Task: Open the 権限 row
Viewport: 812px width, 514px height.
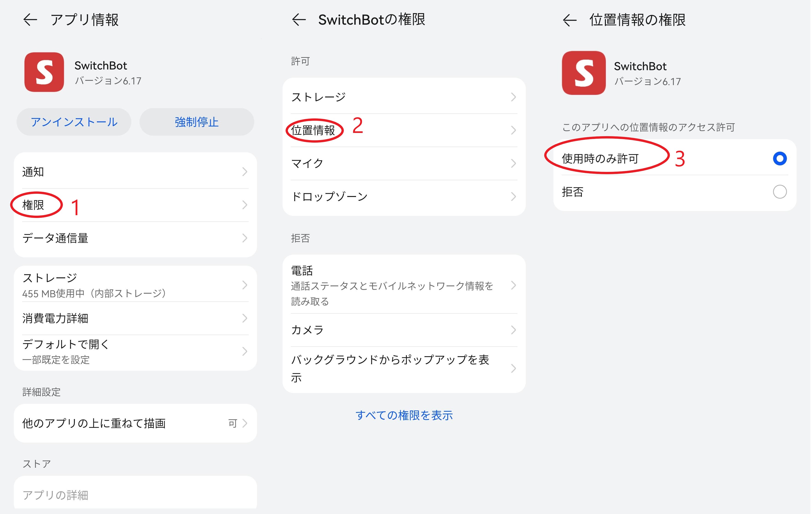Action: pyautogui.click(x=135, y=205)
